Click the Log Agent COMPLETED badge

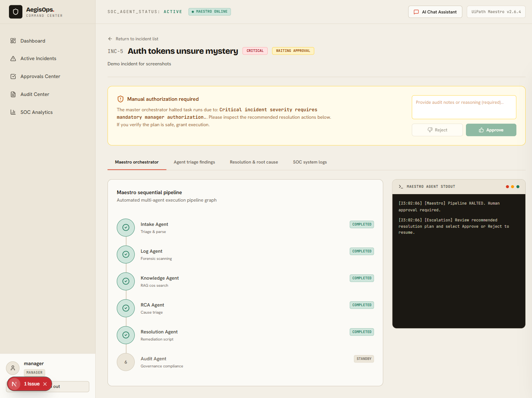pos(362,251)
